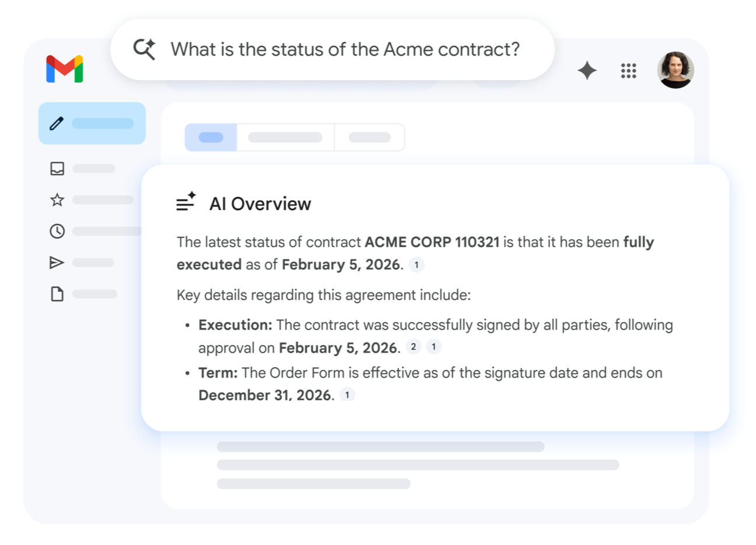Screen dimensions: 756x545
Task: Open the Compose pencil icon
Action: [x=57, y=123]
